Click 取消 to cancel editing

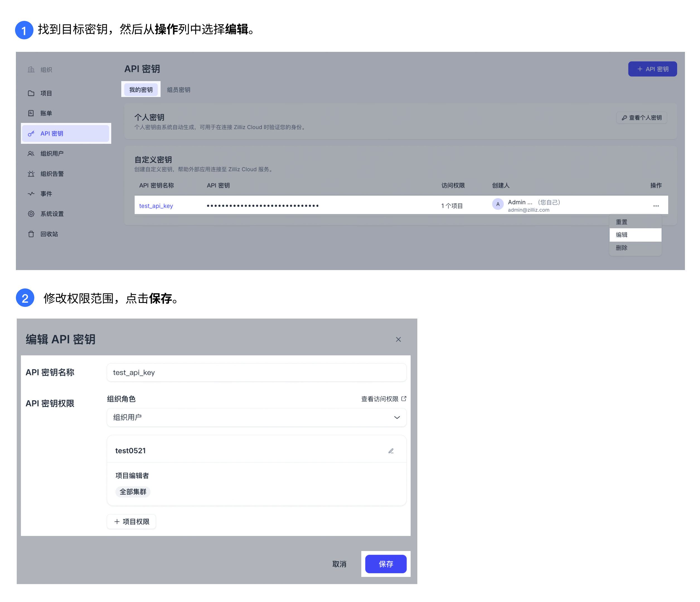click(339, 564)
